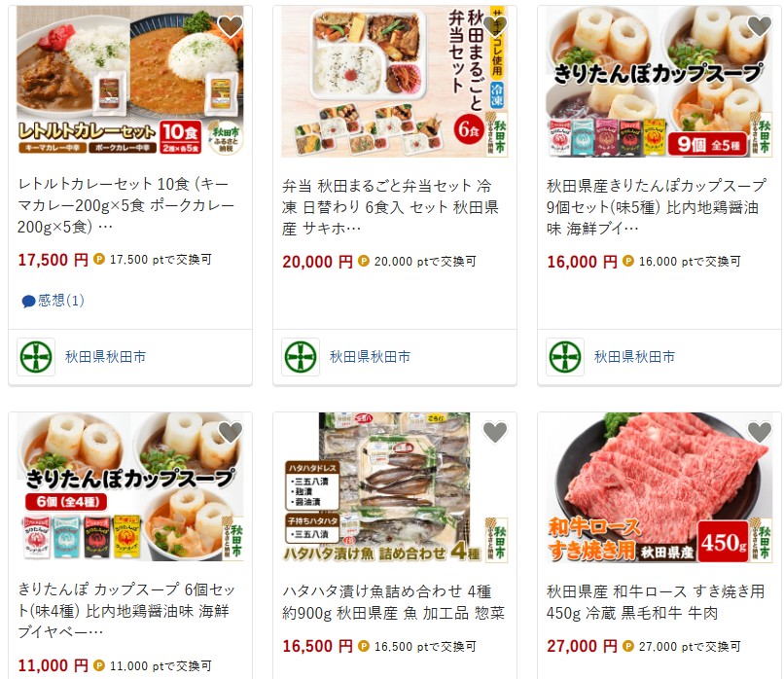
Task: Open 秋田県産 和牛ロース すき焼き用 title
Action: 656,602
